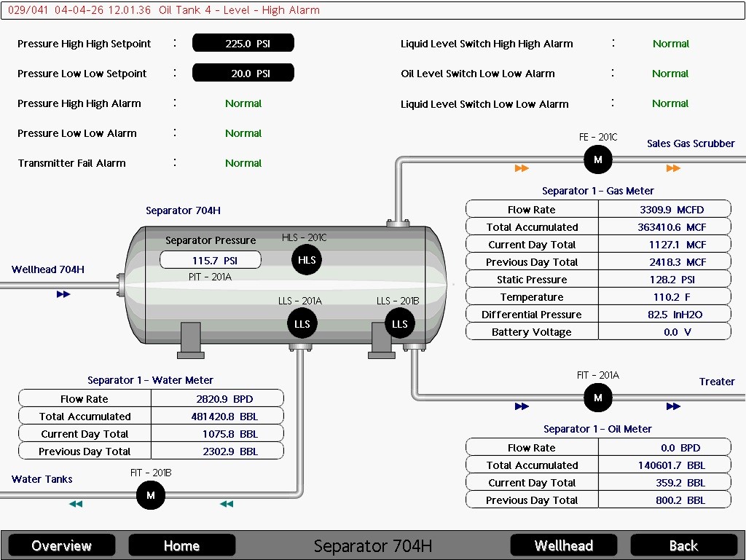Click the Sales Gas Scrubber flow arrow
The image size is (746, 560).
pos(673,168)
